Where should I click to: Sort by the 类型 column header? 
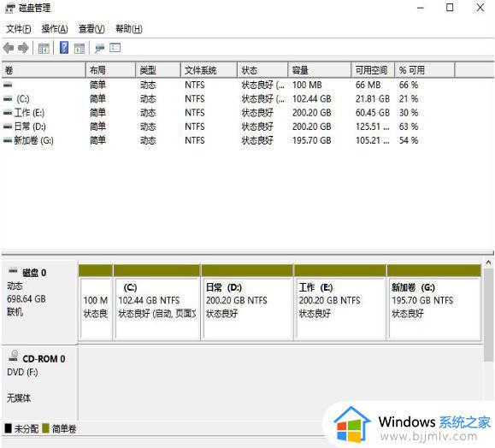(158, 70)
